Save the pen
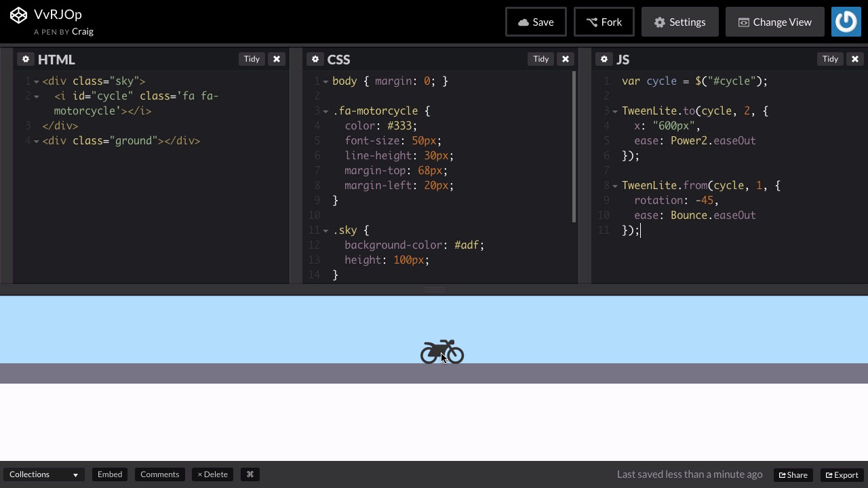Screen dimensions: 868x488 click(536, 22)
